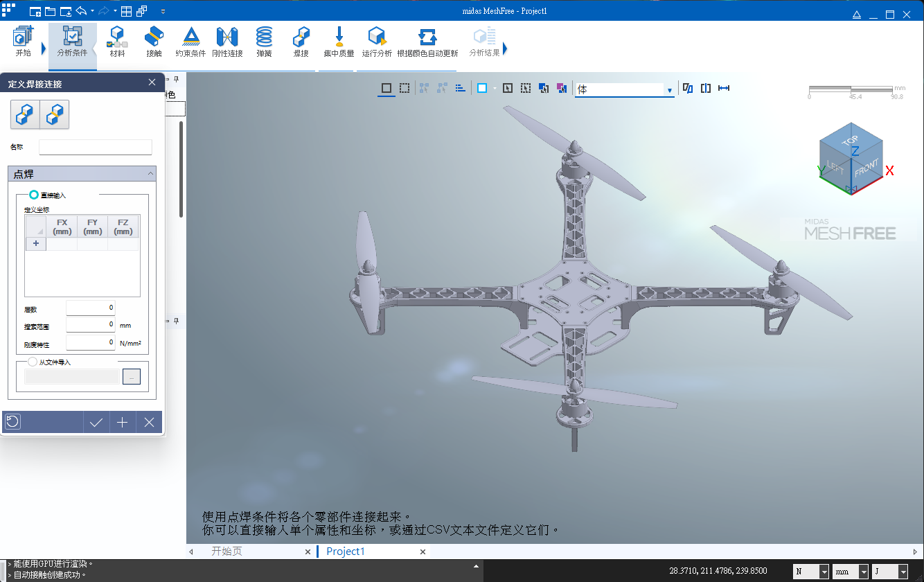
Task: Open the 接触 contact tool
Action: (154, 41)
